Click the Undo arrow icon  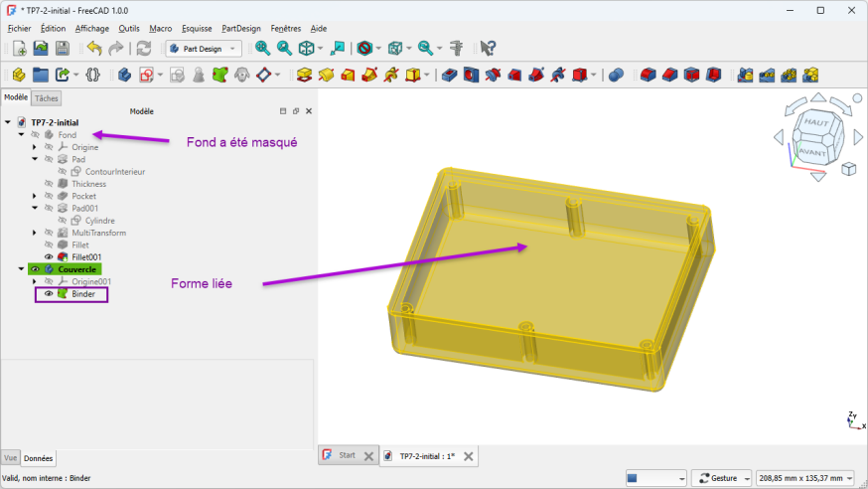(94, 48)
